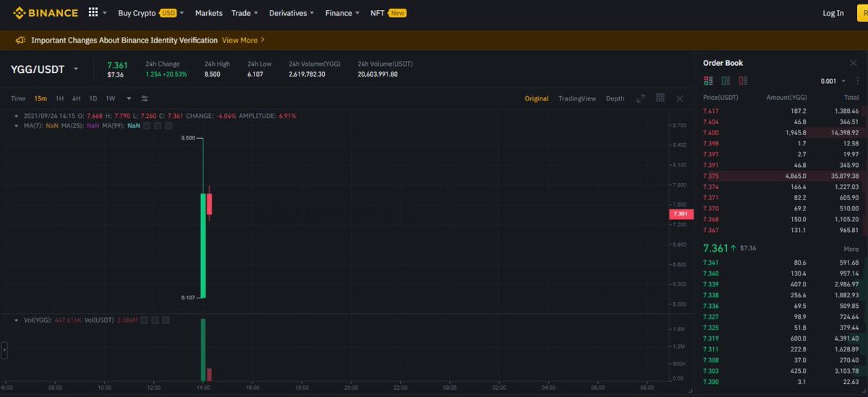The width and height of the screenshot is (868, 397).
Task: Expand the Finance menu
Action: click(x=343, y=13)
